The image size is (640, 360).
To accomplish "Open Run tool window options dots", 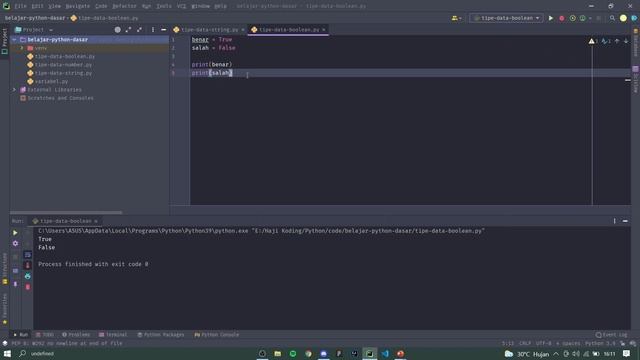I will pos(614,221).
